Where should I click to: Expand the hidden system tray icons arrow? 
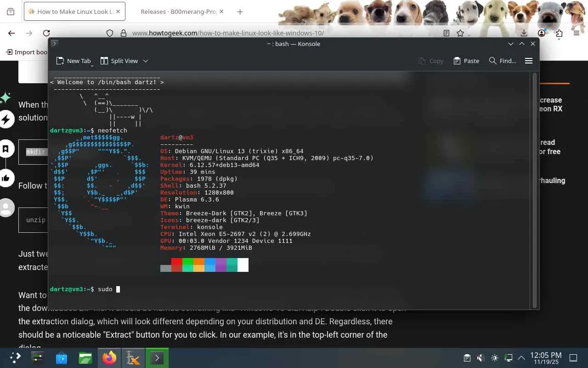[x=521, y=358]
